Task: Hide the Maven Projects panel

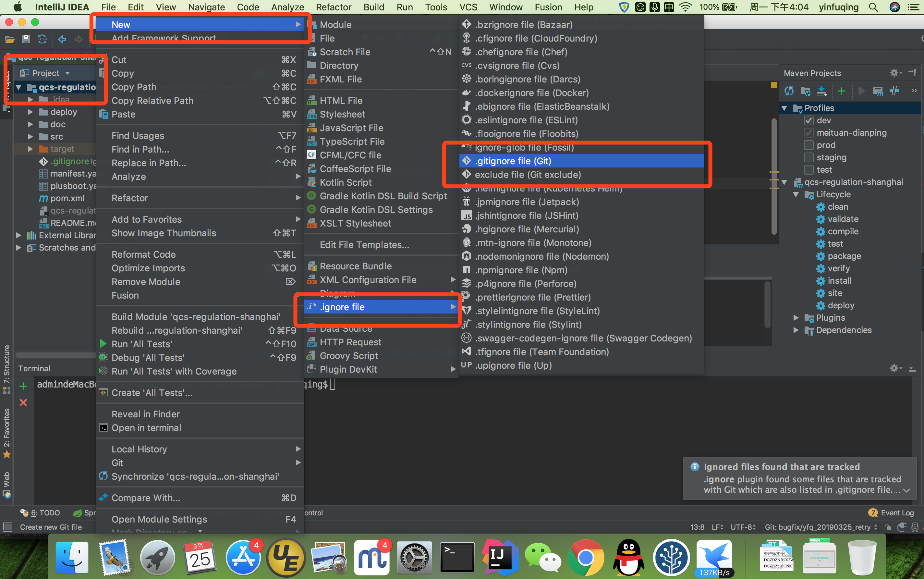Action: pyautogui.click(x=912, y=73)
